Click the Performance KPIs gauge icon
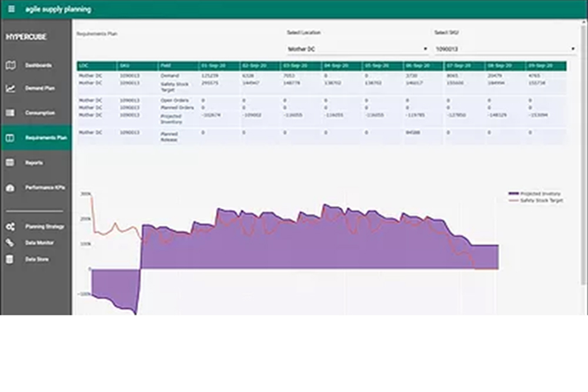The width and height of the screenshot is (588, 392). click(x=10, y=187)
